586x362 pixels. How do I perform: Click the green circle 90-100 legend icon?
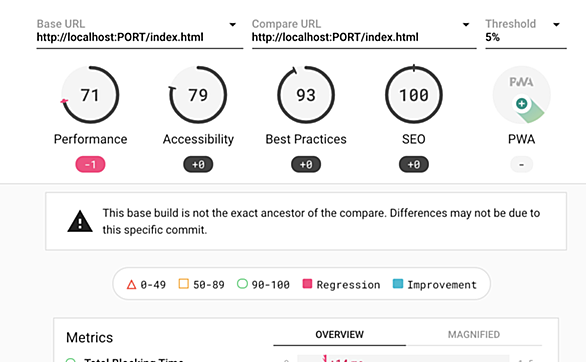point(242,284)
